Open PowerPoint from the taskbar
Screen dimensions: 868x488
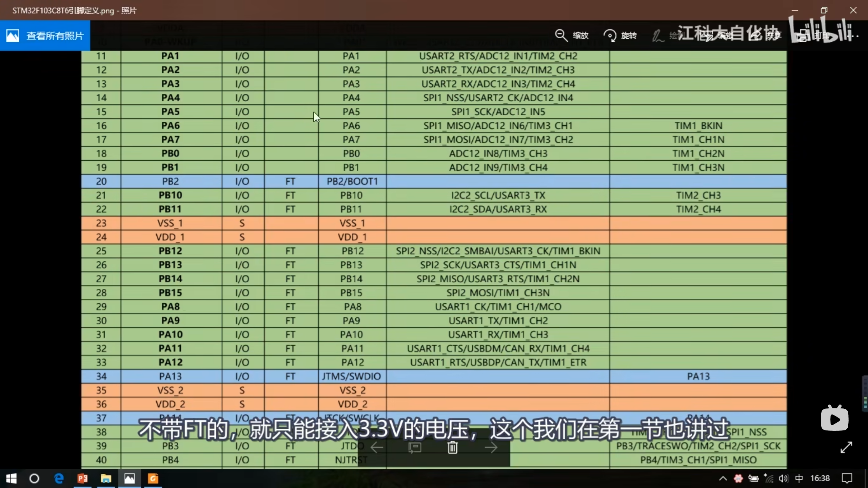pos(82,479)
